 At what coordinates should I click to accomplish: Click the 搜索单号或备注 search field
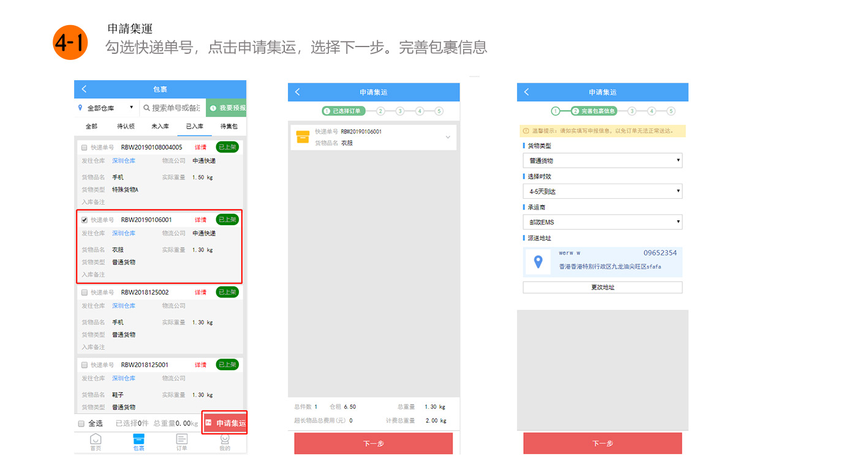pos(175,108)
